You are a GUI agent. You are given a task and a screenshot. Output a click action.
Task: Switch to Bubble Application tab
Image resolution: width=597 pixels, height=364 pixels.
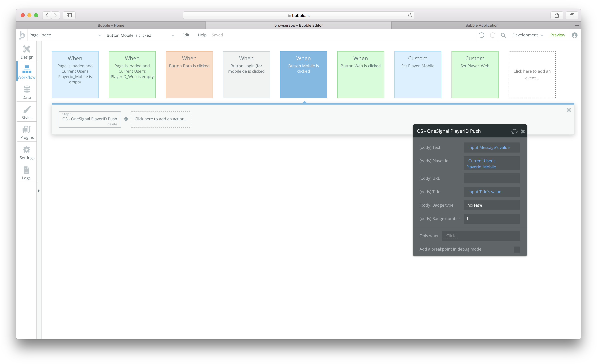coord(482,25)
